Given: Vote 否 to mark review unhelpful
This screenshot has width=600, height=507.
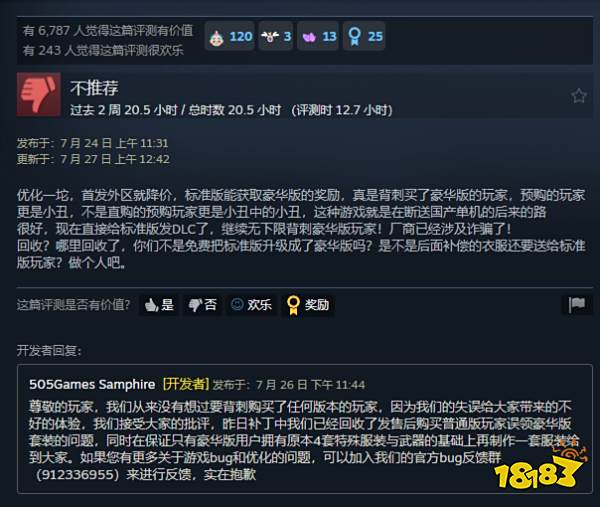Looking at the screenshot, I should click(202, 305).
